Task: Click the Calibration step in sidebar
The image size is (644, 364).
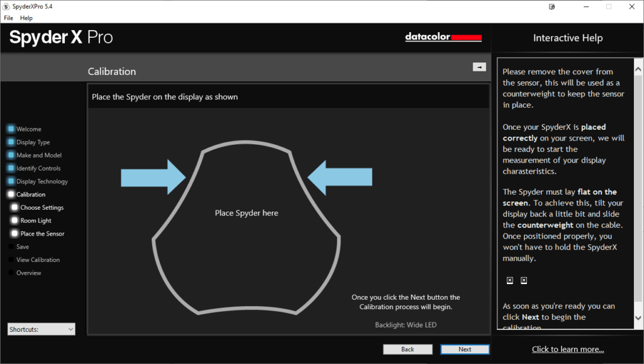Action: click(31, 195)
